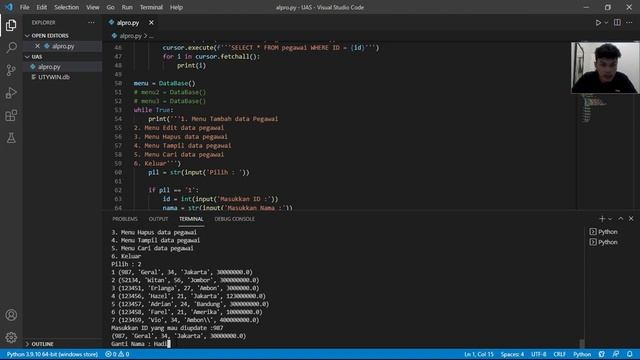This screenshot has width=640, height=360.
Task: Click Ln 1, Col 15 cursor position
Action: pos(479,354)
